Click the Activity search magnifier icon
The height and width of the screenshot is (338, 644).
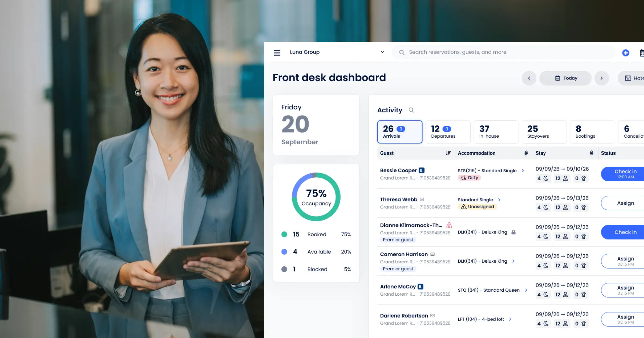411,110
